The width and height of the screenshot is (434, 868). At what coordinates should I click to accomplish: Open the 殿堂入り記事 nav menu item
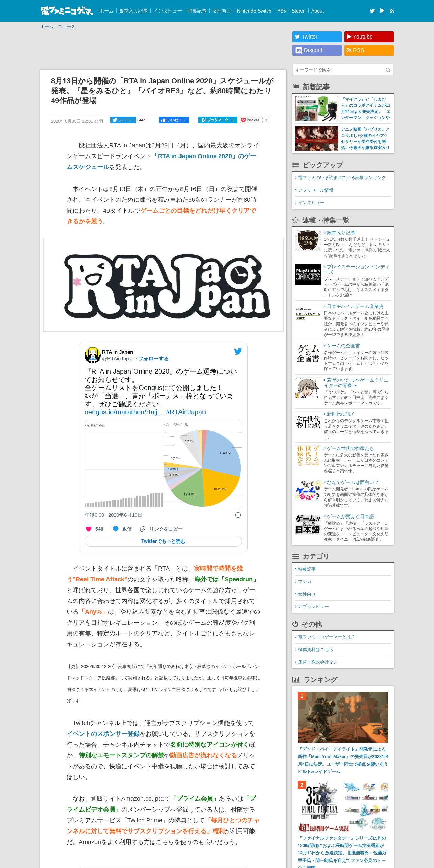coord(134,11)
